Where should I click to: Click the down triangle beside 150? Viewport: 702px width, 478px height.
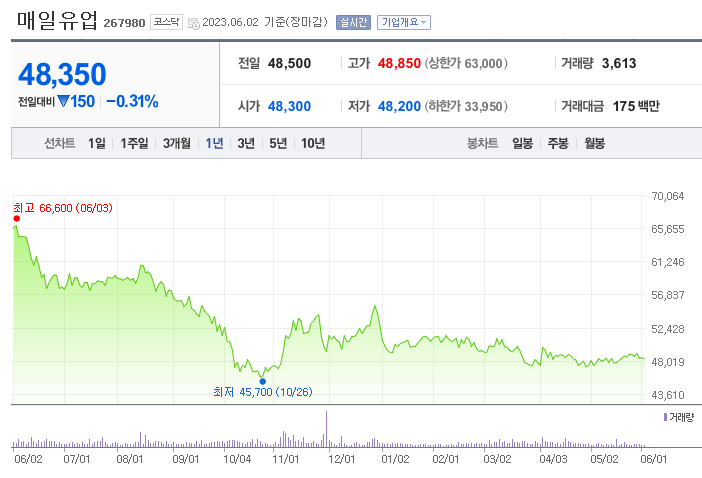63,101
